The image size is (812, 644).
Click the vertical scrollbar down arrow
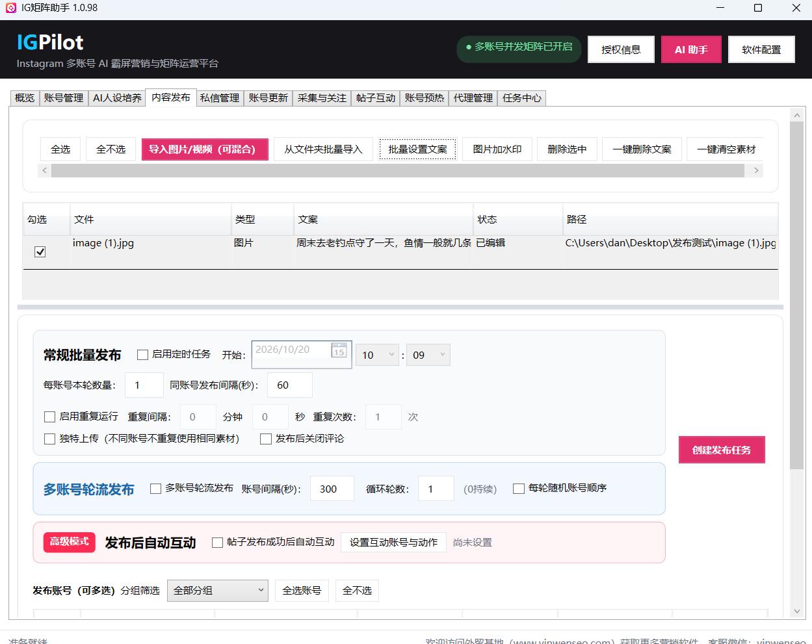pyautogui.click(x=797, y=612)
